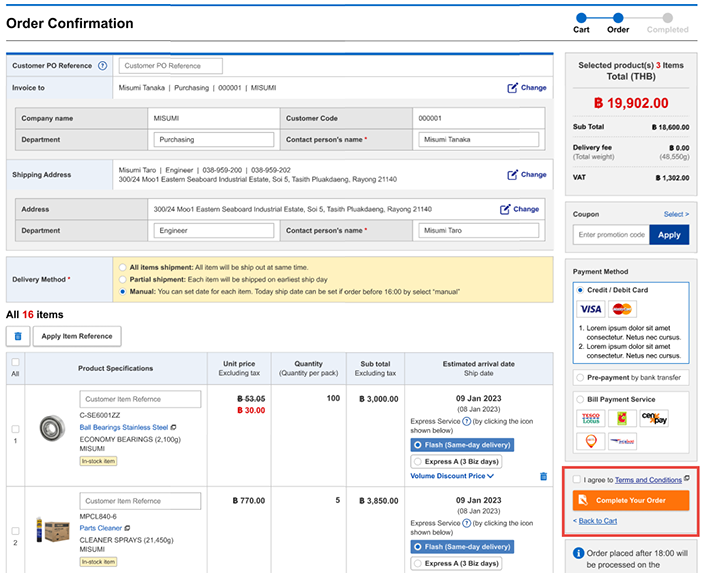This screenshot has width=703, height=573.
Task: Click the Enter promotion code field
Action: [611, 235]
